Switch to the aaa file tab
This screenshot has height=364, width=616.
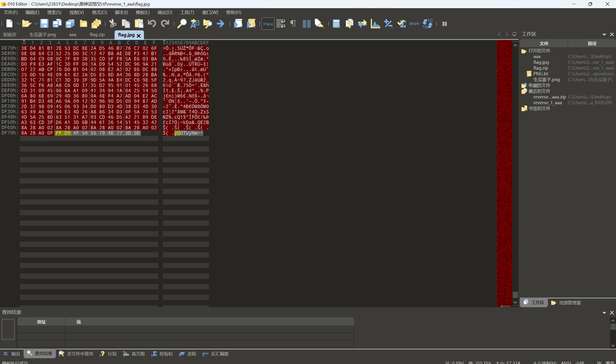click(x=72, y=35)
